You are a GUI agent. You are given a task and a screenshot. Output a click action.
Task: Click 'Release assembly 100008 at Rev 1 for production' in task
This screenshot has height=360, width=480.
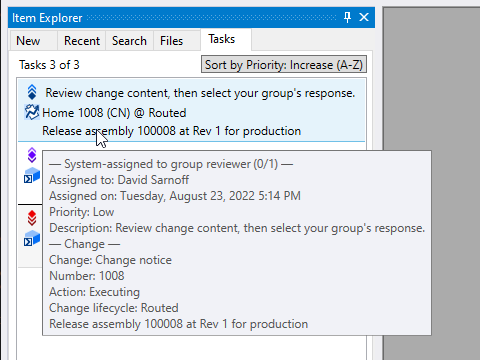coord(172,131)
